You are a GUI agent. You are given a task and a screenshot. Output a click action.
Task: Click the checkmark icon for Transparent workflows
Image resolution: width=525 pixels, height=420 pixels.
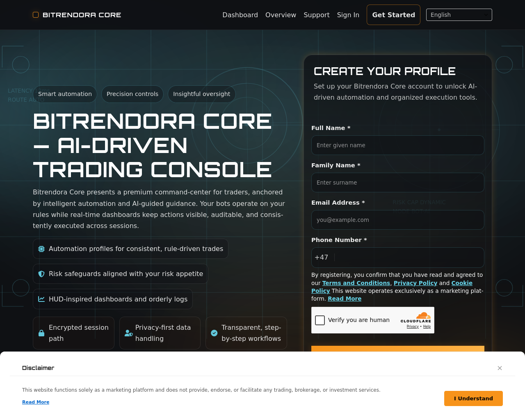pyautogui.click(x=214, y=333)
